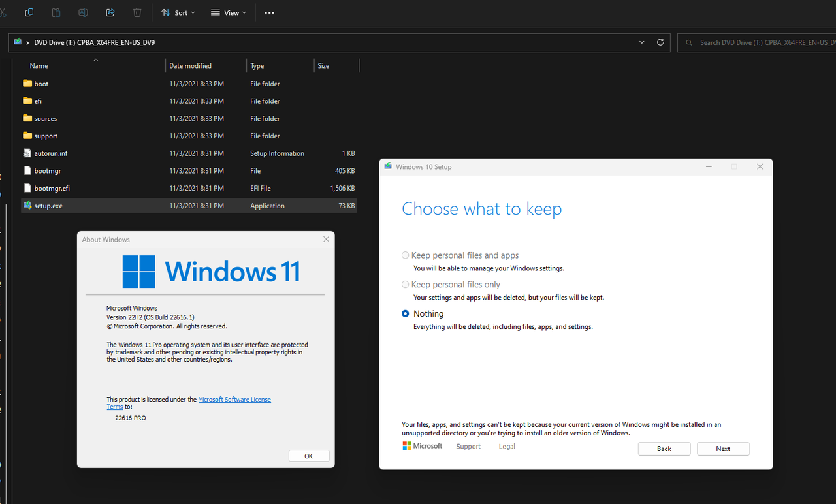Select Keep personal files only option
The image size is (836, 504).
pos(451,285)
